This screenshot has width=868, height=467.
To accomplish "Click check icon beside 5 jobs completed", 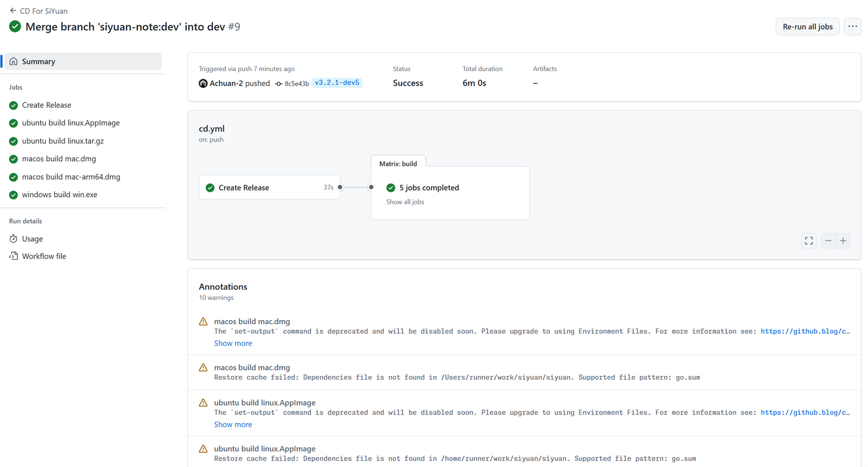I will (x=391, y=187).
